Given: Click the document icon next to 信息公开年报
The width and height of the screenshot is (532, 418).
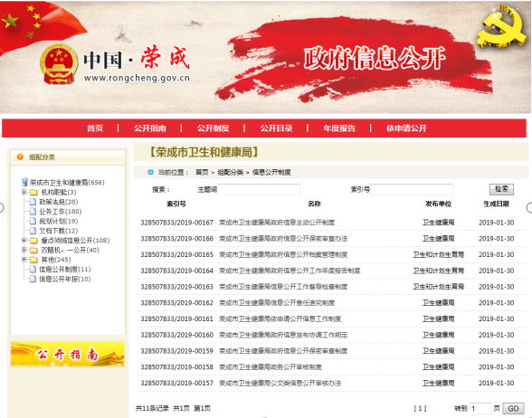Looking at the screenshot, I should 33,279.
